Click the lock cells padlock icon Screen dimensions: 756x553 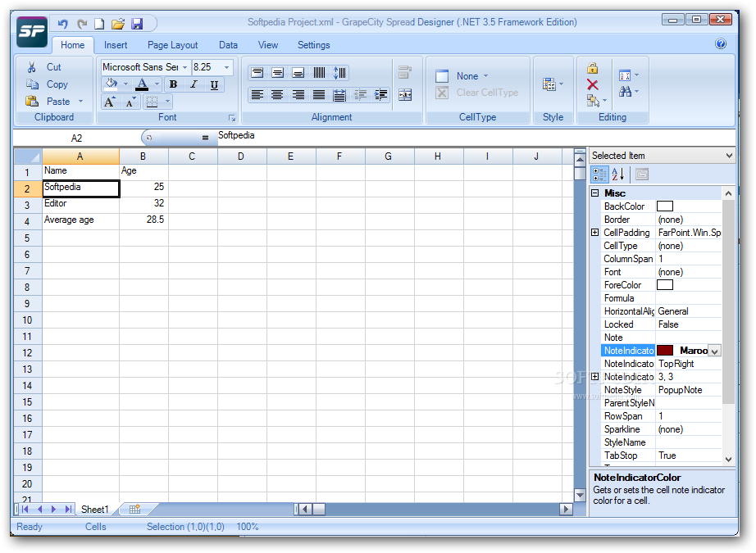pyautogui.click(x=593, y=68)
